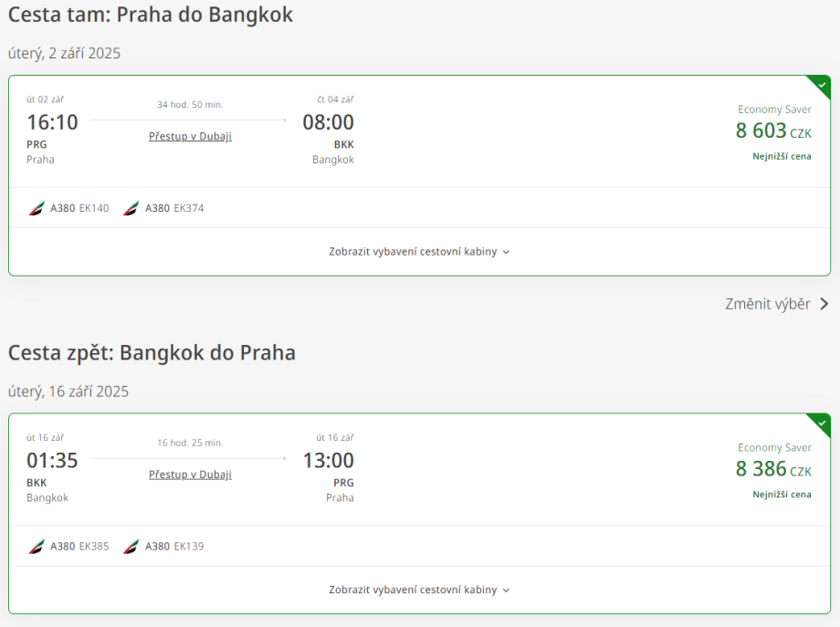The width and height of the screenshot is (840, 627).
Task: Click the Emirates logo beside EK140
Action: click(37, 208)
